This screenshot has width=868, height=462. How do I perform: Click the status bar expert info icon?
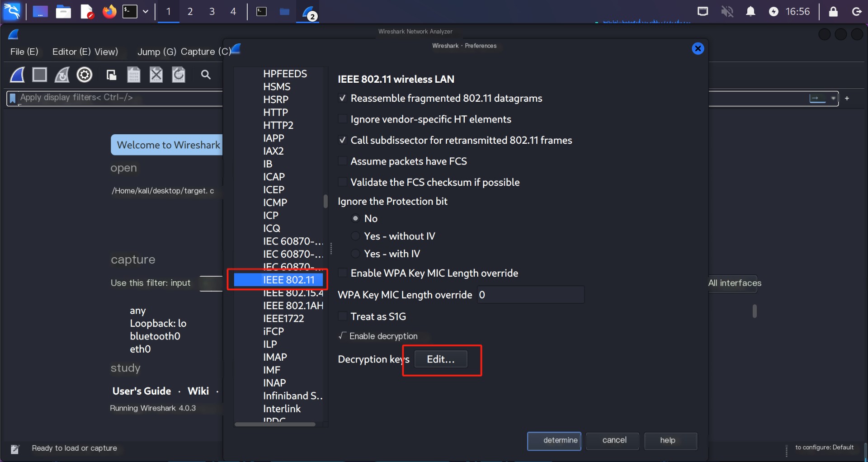pos(15,449)
